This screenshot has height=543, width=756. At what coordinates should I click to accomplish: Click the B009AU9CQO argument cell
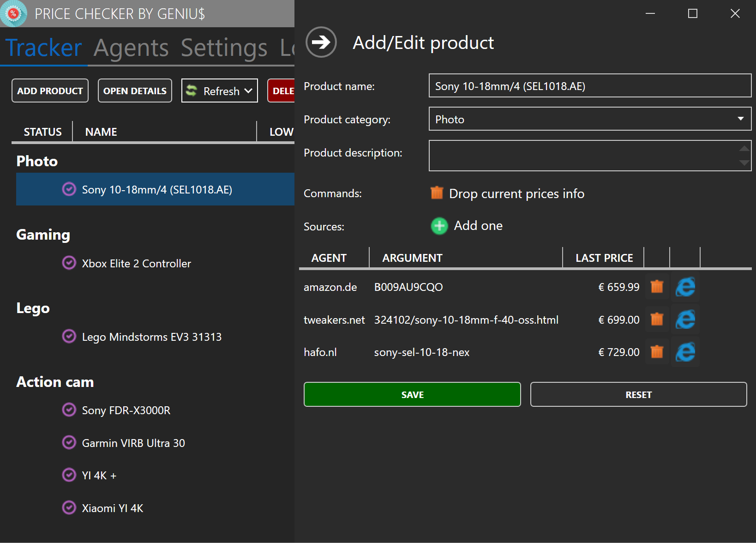coord(408,287)
